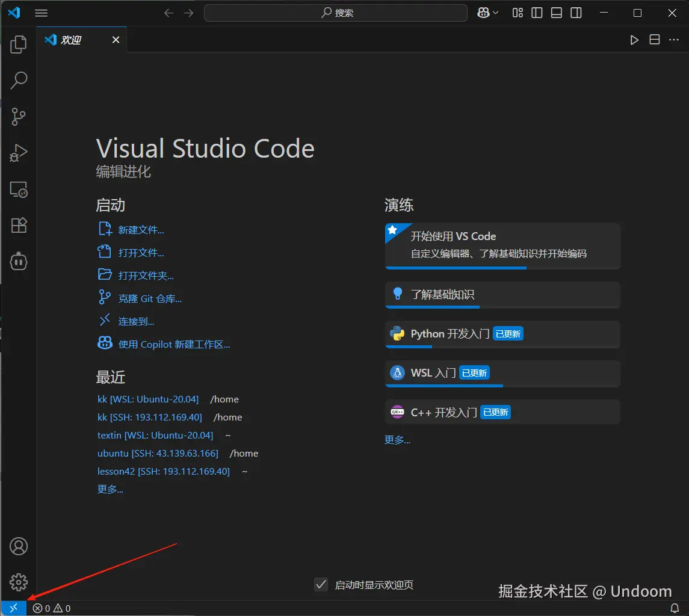Image resolution: width=689 pixels, height=616 pixels.
Task: Open the Manage gear icon
Action: pyautogui.click(x=19, y=582)
